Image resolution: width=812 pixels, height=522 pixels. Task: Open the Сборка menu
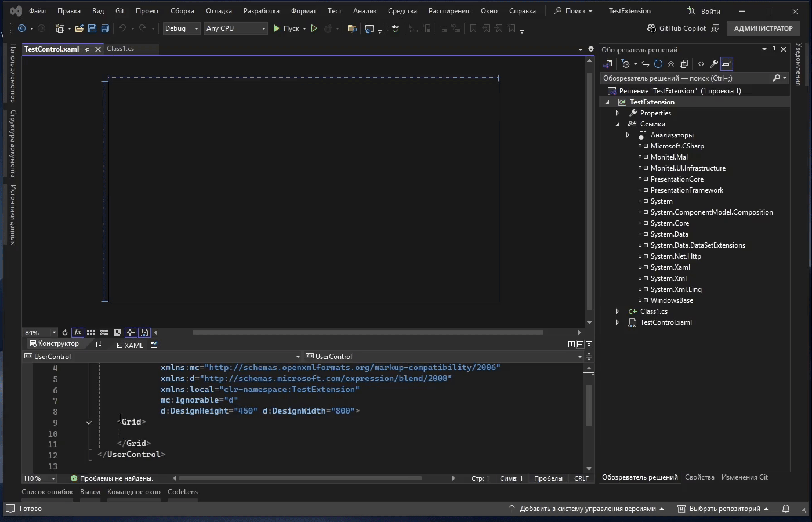pos(182,11)
